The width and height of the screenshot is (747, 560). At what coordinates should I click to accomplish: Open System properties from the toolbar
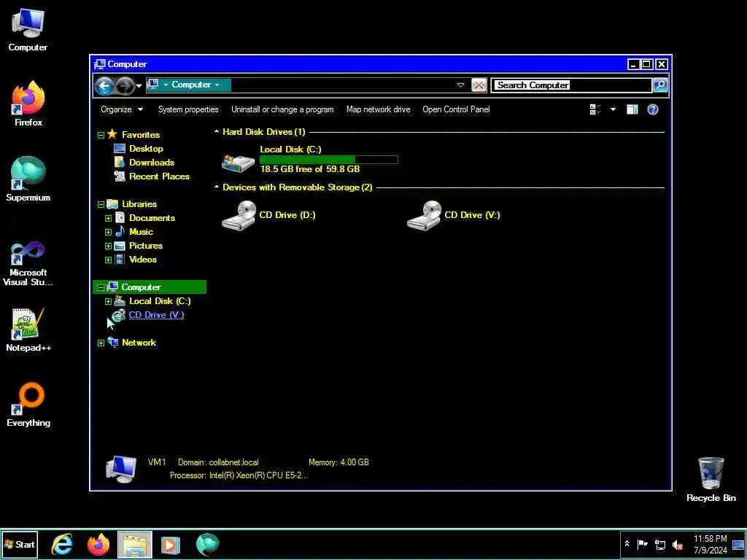coord(188,109)
